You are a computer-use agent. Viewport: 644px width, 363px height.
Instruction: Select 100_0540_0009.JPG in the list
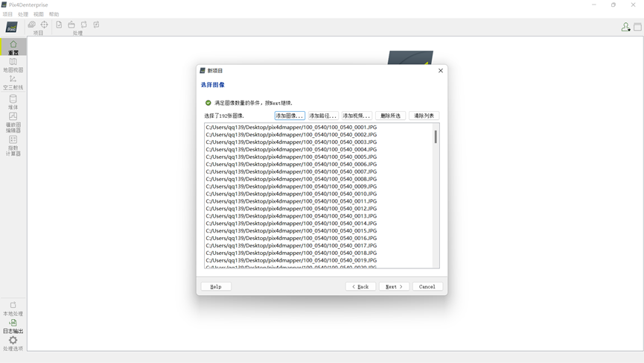(x=291, y=186)
